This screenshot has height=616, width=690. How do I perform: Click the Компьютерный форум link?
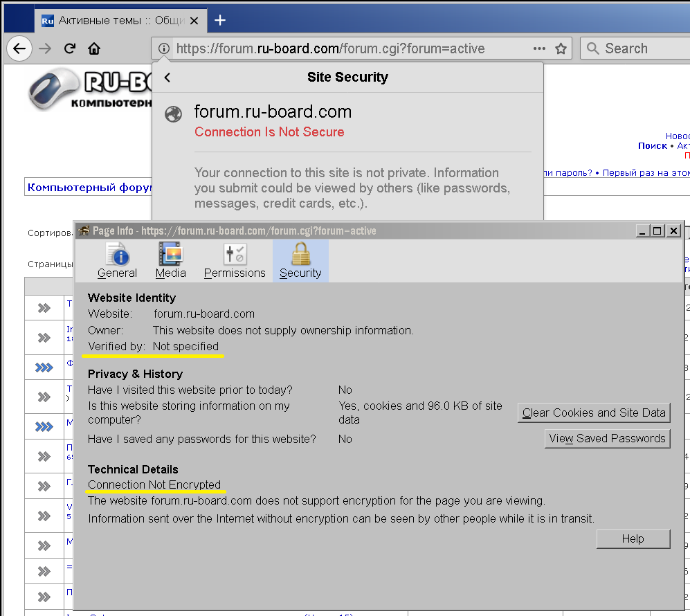[x=90, y=188]
